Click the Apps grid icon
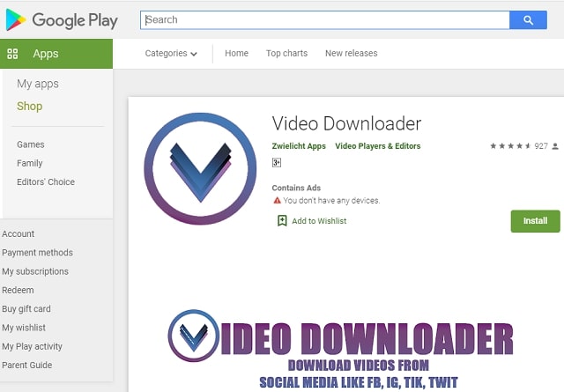 coord(12,54)
